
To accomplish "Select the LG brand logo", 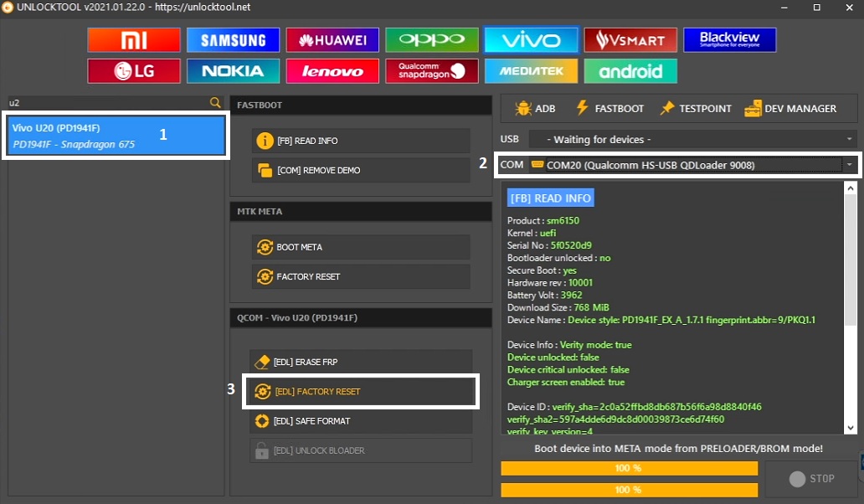I will (134, 71).
